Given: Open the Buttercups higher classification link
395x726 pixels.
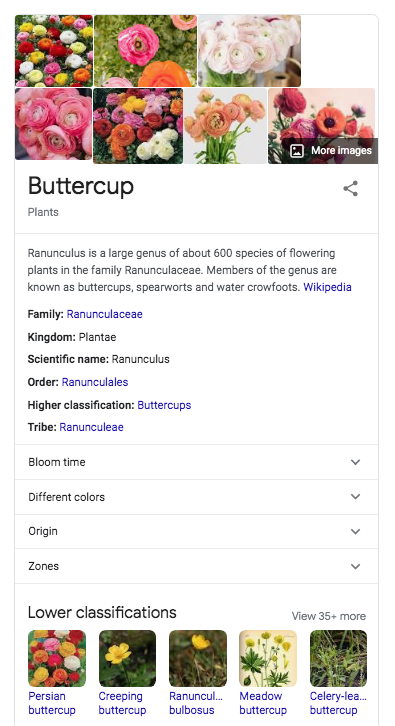Looking at the screenshot, I should click(x=164, y=405).
